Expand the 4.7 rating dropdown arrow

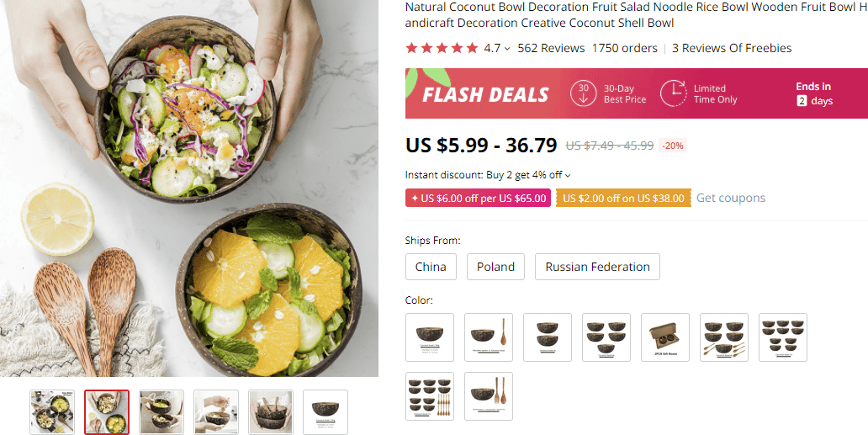click(507, 49)
